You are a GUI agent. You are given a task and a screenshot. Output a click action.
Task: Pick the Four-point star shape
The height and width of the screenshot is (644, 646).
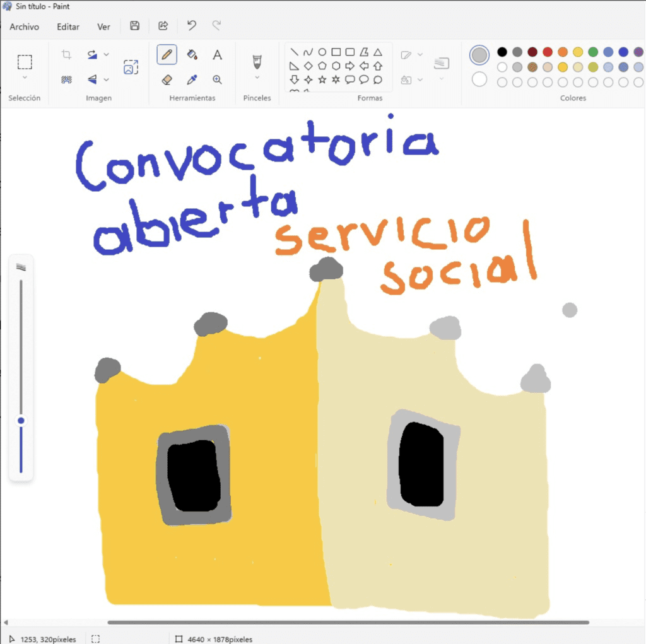tap(308, 79)
